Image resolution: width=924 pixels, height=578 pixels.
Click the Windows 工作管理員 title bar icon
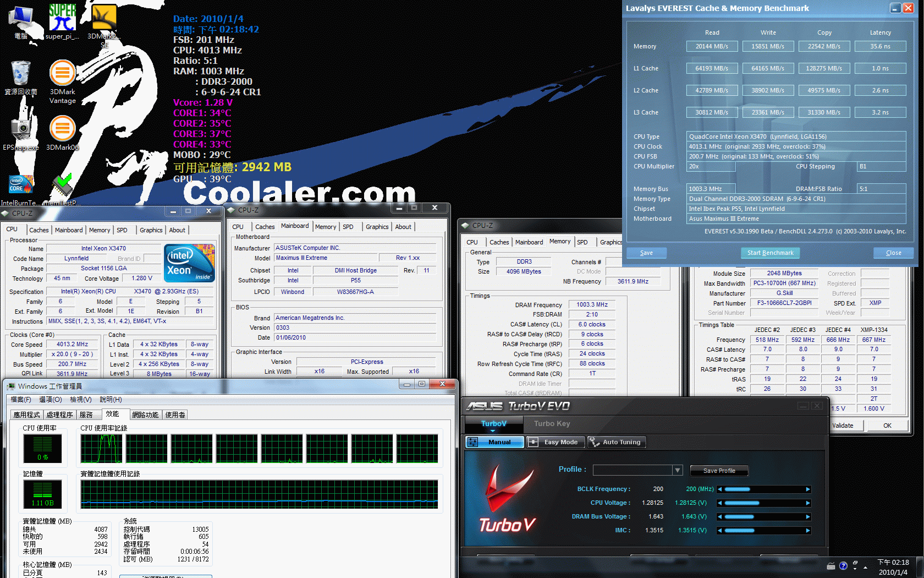tap(10, 386)
